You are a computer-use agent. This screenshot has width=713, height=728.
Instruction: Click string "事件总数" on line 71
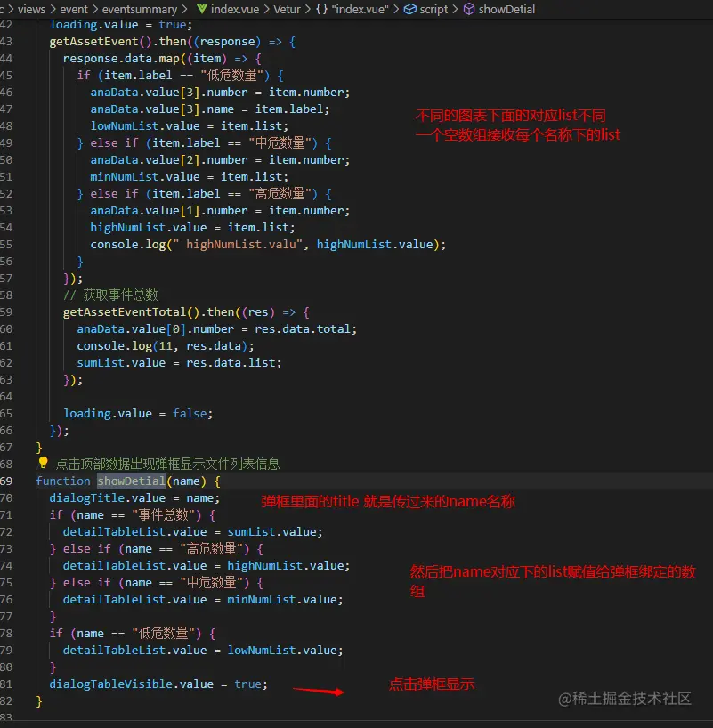163,515
